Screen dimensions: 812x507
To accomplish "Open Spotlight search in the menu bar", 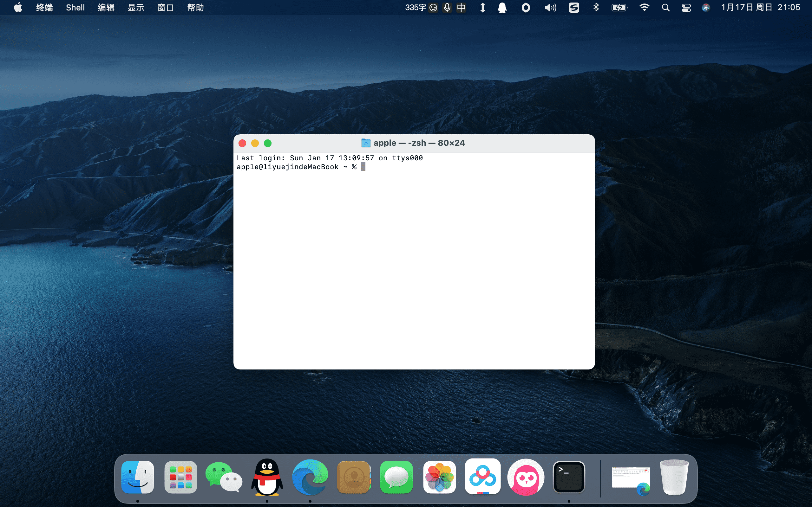I will (x=665, y=7).
